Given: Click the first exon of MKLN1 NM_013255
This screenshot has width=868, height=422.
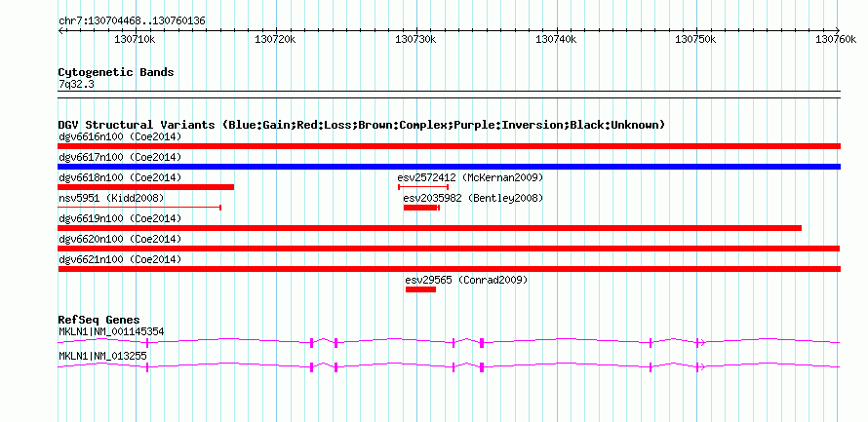Looking at the screenshot, I should pos(146,366).
